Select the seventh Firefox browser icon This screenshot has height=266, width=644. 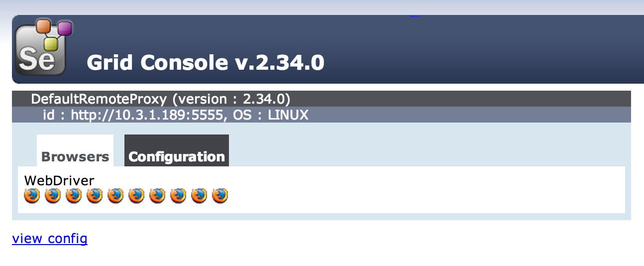click(157, 196)
